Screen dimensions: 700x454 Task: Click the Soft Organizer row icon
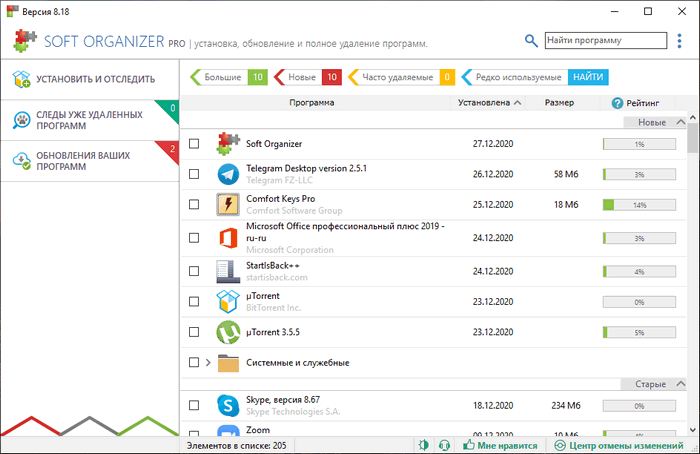click(x=228, y=144)
